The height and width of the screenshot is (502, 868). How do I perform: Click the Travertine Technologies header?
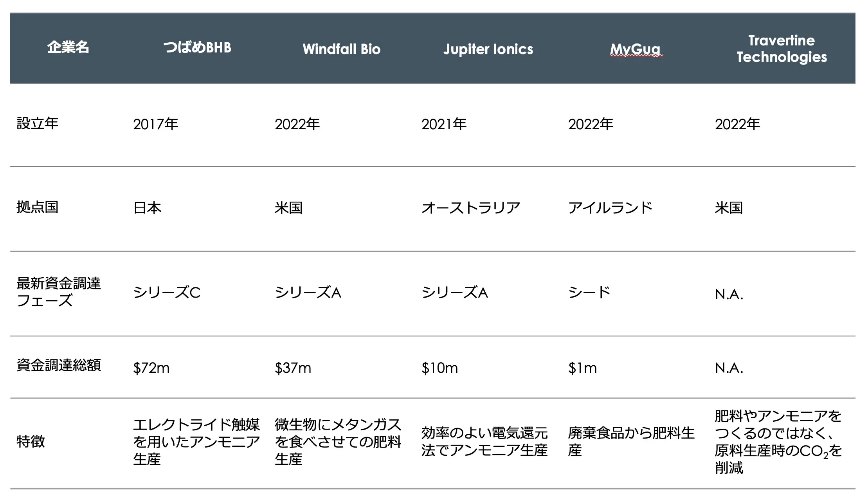click(782, 49)
